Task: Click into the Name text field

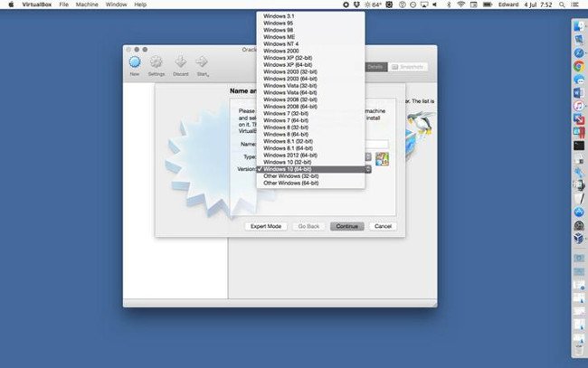Action: point(377,145)
